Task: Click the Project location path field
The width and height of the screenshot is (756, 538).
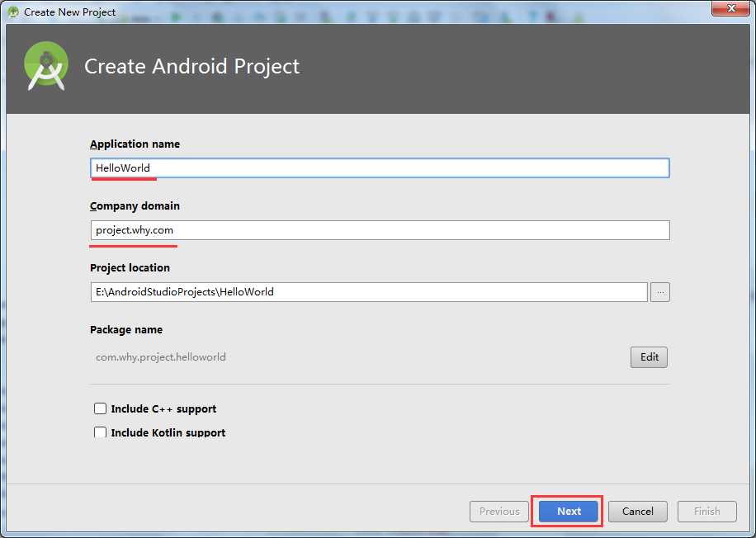Action: pos(369,291)
